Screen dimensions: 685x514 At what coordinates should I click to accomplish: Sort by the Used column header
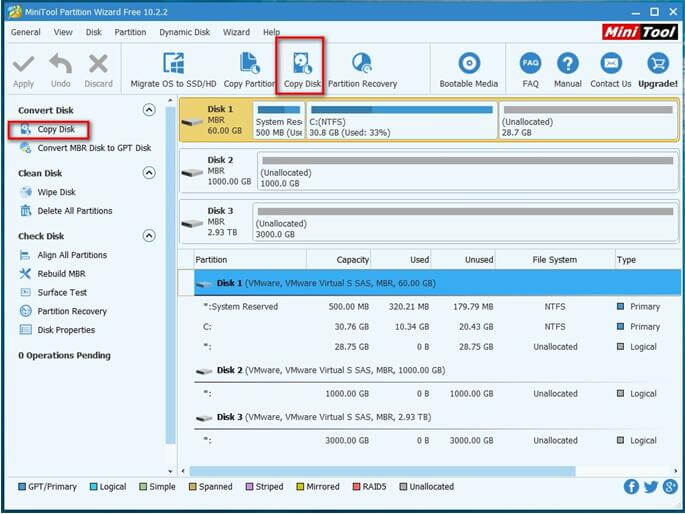(x=401, y=260)
